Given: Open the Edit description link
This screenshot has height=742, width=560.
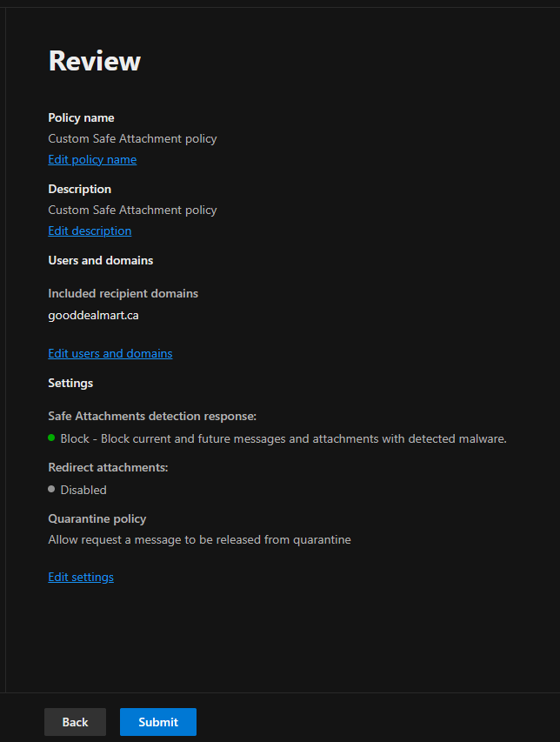Looking at the screenshot, I should pos(90,231).
